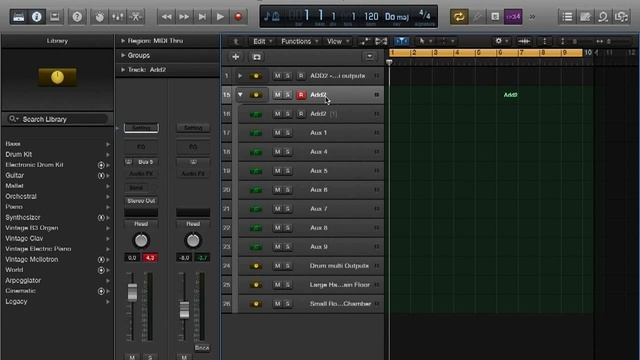The height and width of the screenshot is (360, 640).
Task: Go to beginning of project
Action: (x=202, y=17)
